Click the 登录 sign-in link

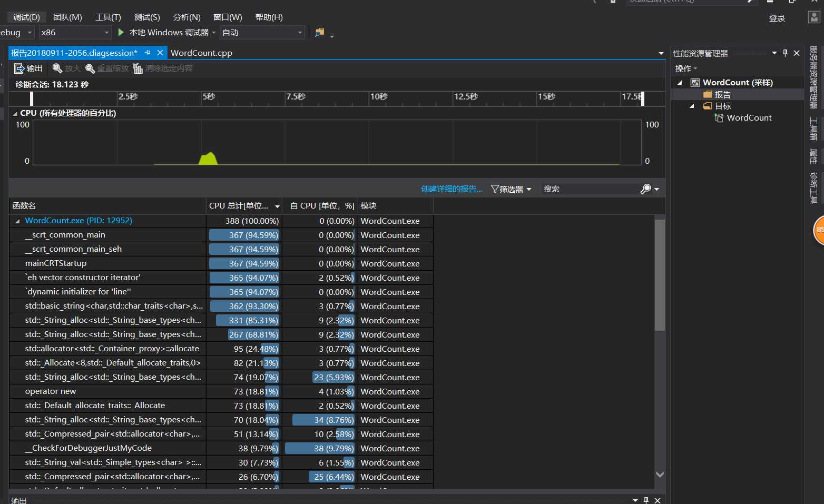click(x=777, y=18)
